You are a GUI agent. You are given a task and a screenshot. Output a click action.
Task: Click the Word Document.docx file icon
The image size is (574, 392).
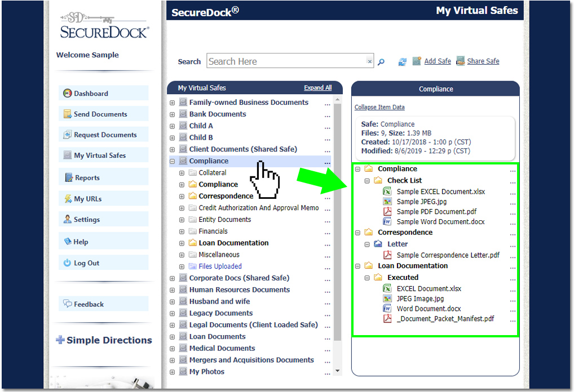(387, 308)
